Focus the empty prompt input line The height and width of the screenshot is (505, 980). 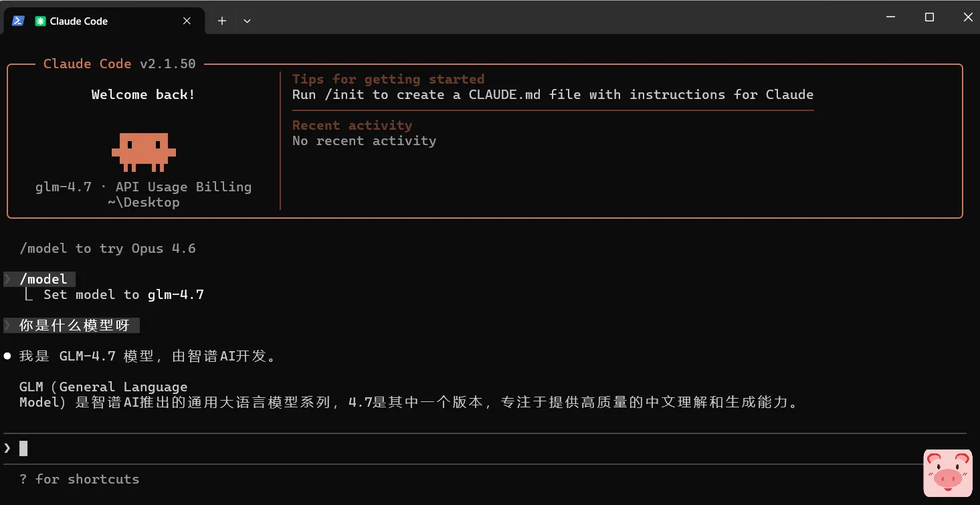[268, 448]
